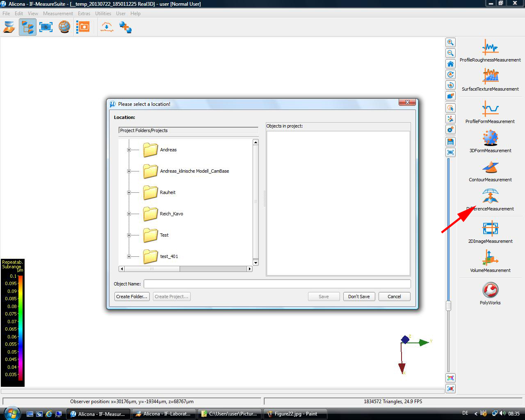This screenshot has height=420, width=525.
Task: Click the Windows Start orb
Action: 11,413
